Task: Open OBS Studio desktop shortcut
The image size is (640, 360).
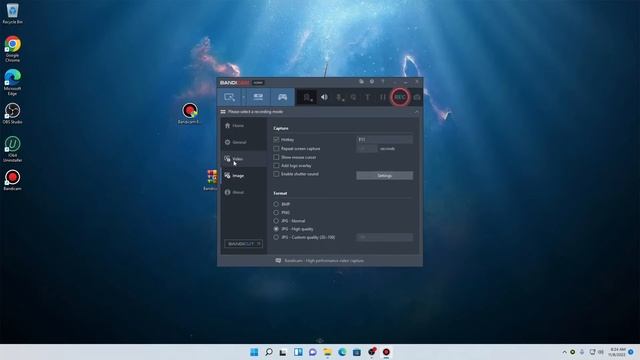Action: click(13, 113)
